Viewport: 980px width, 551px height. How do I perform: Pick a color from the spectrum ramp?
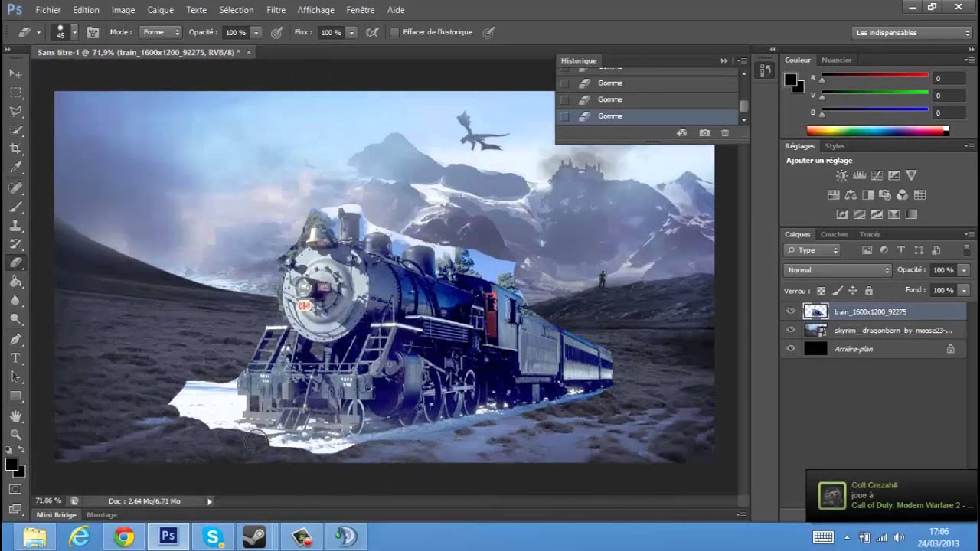tap(878, 131)
